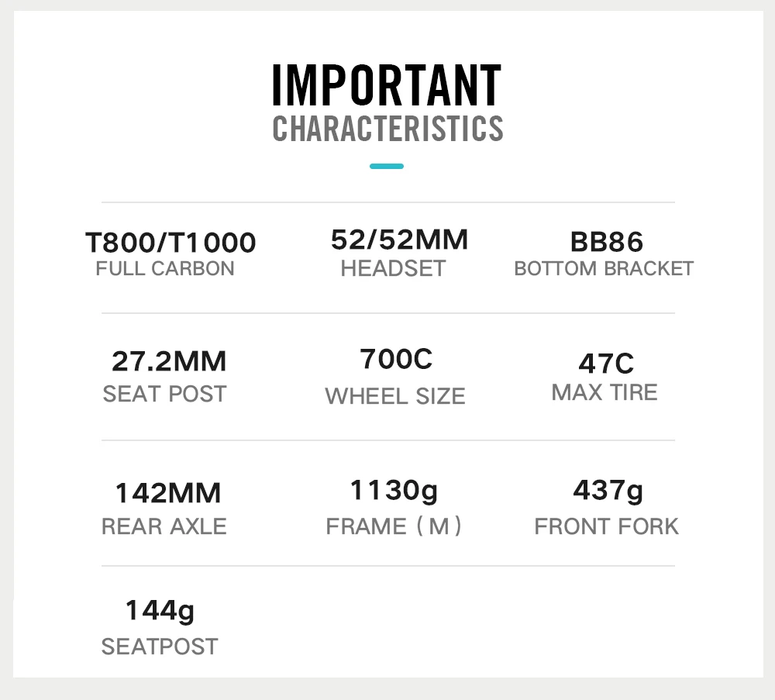Click the IMPORTANT heading text
The image size is (775, 700).
pos(387,85)
